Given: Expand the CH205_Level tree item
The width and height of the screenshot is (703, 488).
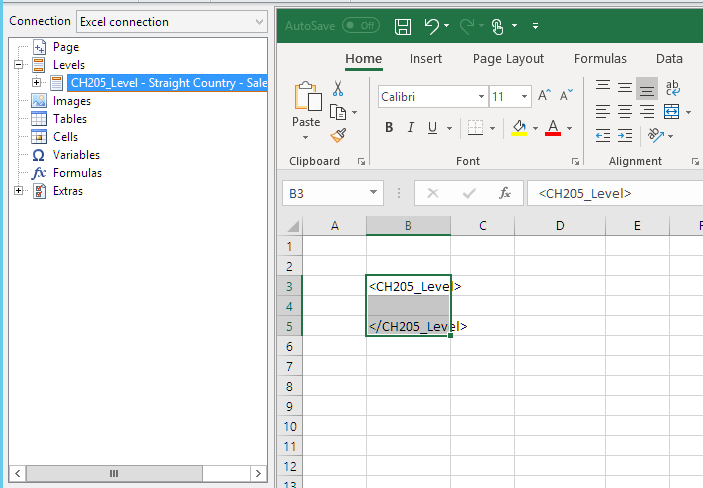Looking at the screenshot, I should (36, 83).
